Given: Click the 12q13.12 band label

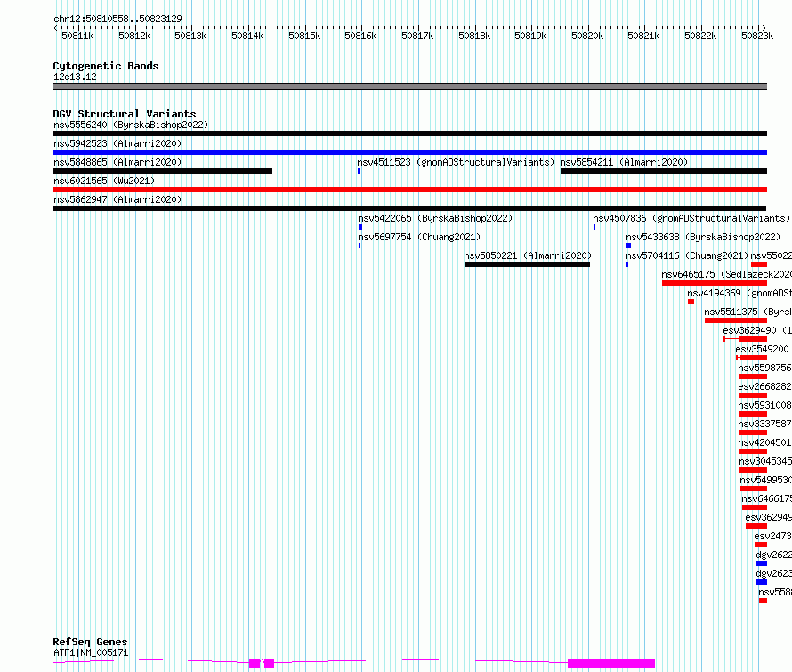Looking at the screenshot, I should tap(75, 77).
